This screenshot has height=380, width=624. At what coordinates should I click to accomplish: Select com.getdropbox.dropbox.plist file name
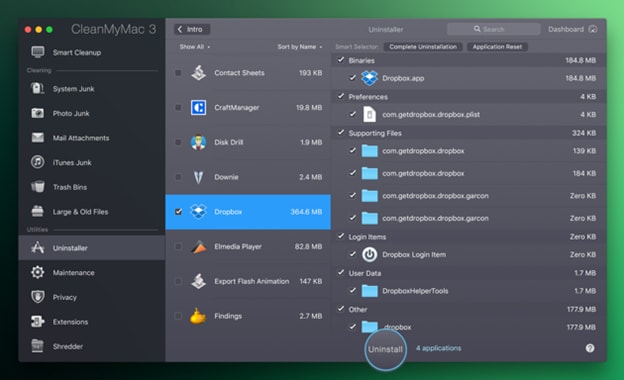431,115
